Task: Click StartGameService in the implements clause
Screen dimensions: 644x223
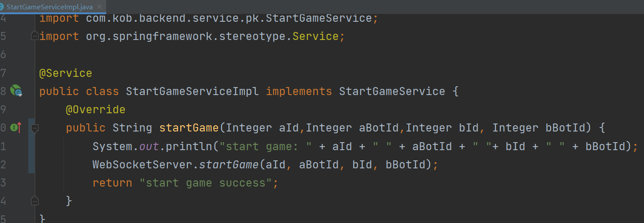Action: pos(392,92)
